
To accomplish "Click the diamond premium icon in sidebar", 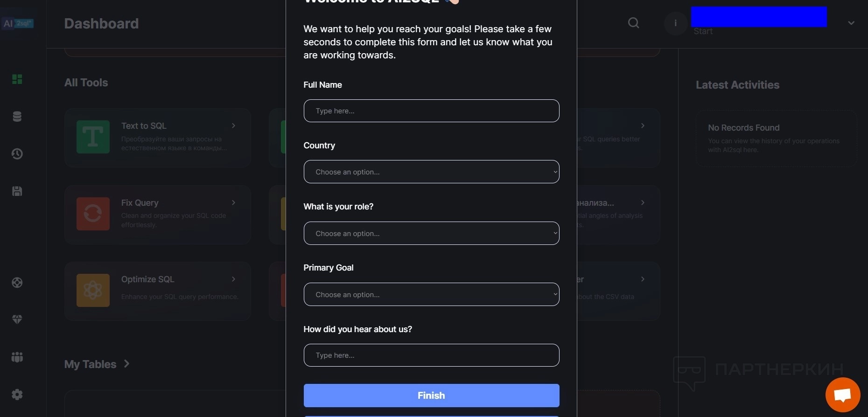I will coord(17,320).
